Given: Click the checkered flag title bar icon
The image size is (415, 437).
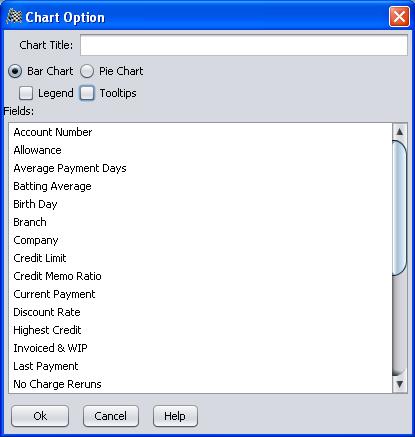Looking at the screenshot, I should 14,17.
